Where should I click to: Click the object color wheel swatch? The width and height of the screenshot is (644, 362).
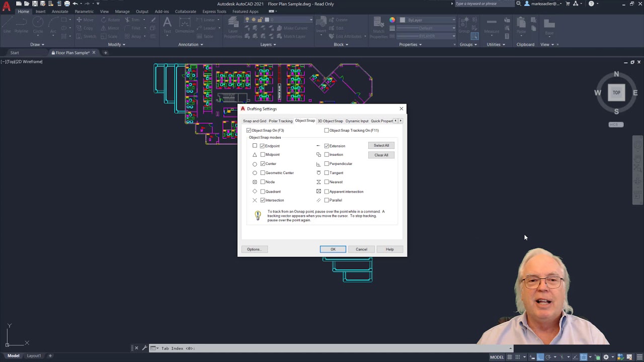coord(392,20)
